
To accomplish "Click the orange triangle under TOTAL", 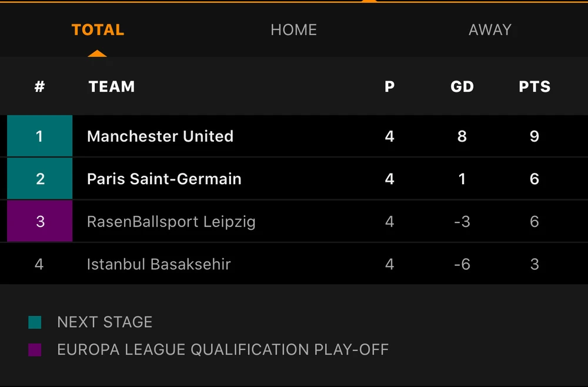I will pyautogui.click(x=97, y=54).
